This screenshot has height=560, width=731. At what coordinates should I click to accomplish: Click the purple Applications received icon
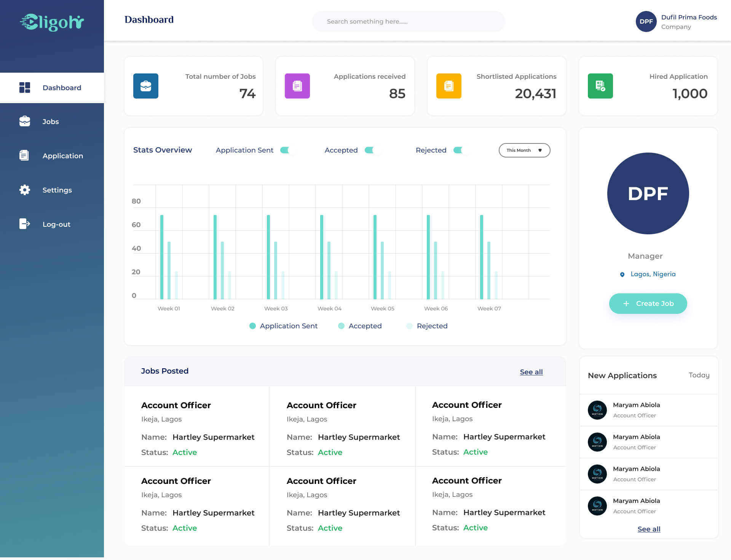coord(297,86)
